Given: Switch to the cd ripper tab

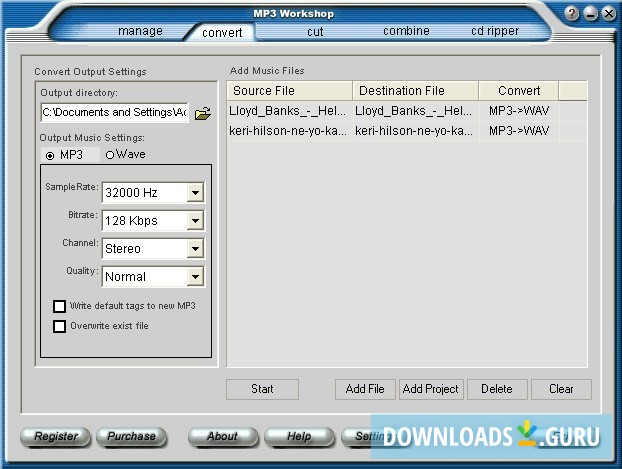Looking at the screenshot, I should click(495, 31).
